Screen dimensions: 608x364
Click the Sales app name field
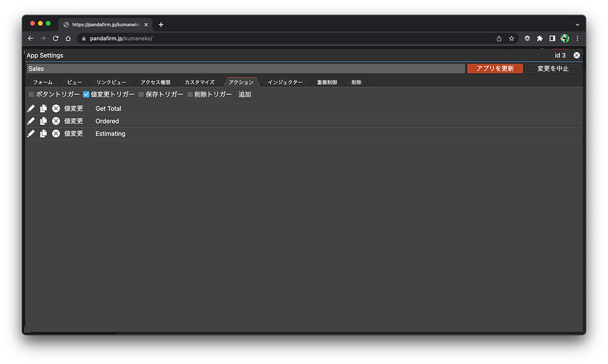coord(245,69)
